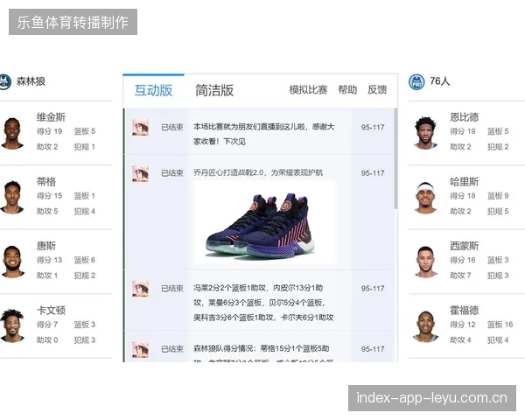This screenshot has height=420, width=525.
Task: Open the 帮助 link
Action: (347, 90)
